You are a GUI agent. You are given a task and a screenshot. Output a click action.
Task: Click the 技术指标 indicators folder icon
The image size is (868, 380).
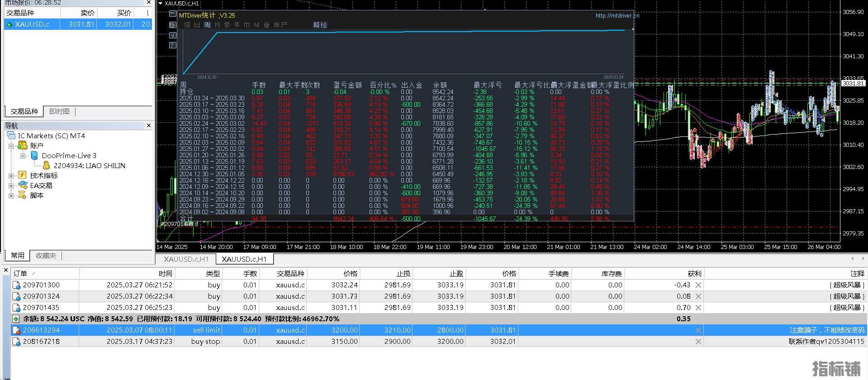22,175
